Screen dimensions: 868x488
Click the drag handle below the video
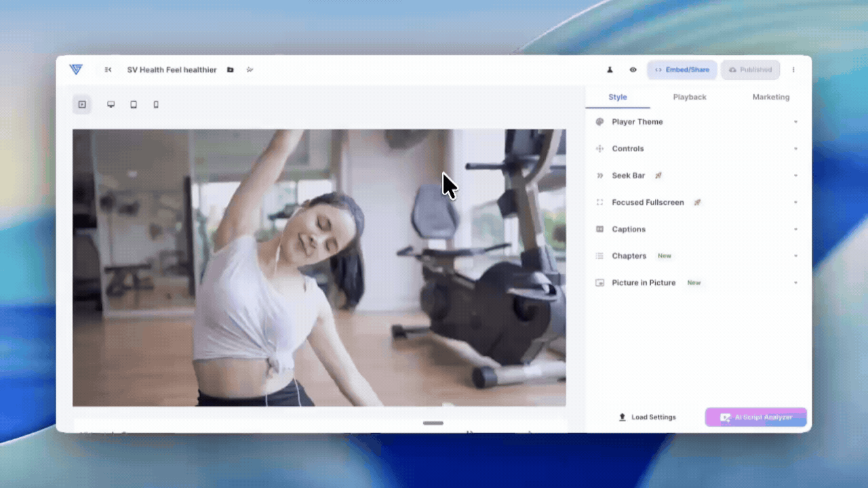(x=433, y=423)
